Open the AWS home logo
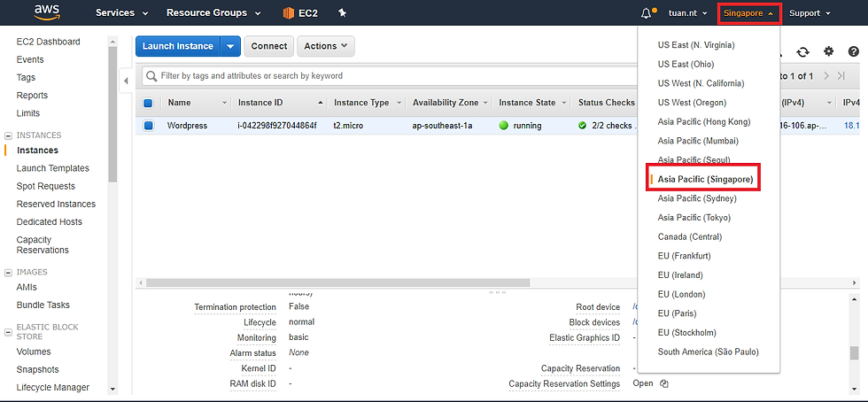 tap(47, 12)
